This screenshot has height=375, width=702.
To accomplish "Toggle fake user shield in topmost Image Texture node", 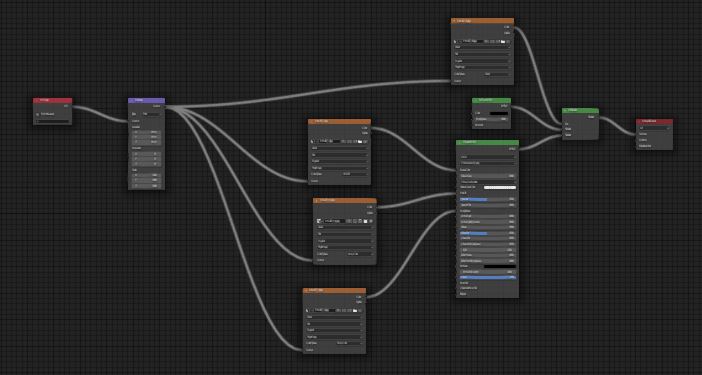I will (492, 42).
